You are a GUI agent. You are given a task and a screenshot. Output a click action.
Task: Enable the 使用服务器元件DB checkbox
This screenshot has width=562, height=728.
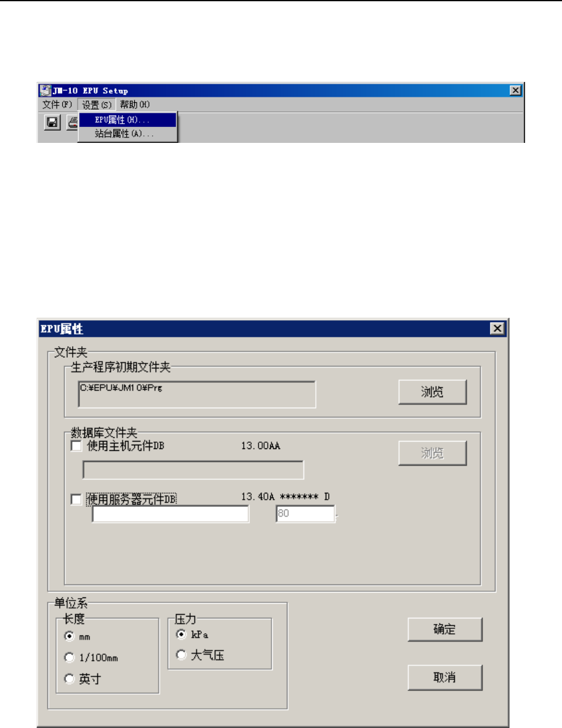click(x=76, y=499)
